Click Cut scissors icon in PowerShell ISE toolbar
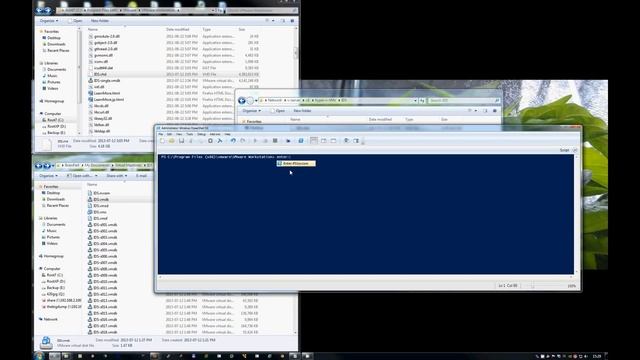The image size is (640, 360). point(191,141)
